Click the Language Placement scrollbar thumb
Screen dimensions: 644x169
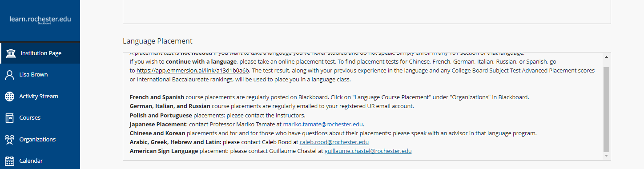[x=607, y=109]
